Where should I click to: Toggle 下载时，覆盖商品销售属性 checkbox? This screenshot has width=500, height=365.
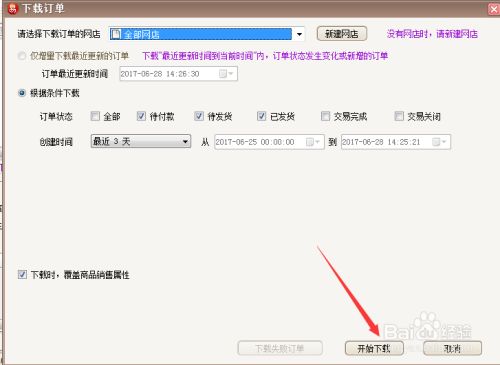pyautogui.click(x=22, y=275)
